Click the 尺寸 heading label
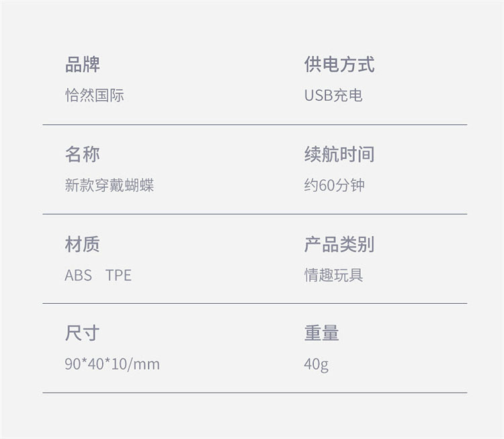504x439 pixels. 83,333
